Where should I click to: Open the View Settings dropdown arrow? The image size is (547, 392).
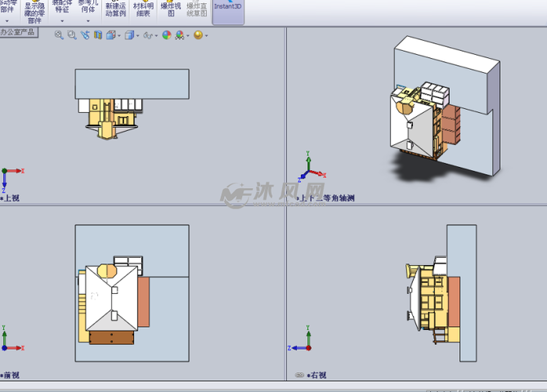(x=205, y=36)
